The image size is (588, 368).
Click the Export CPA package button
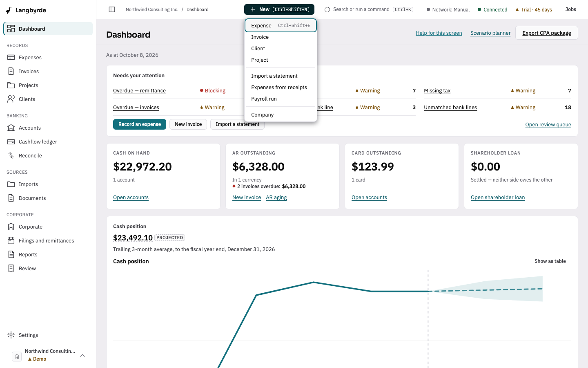[547, 33]
